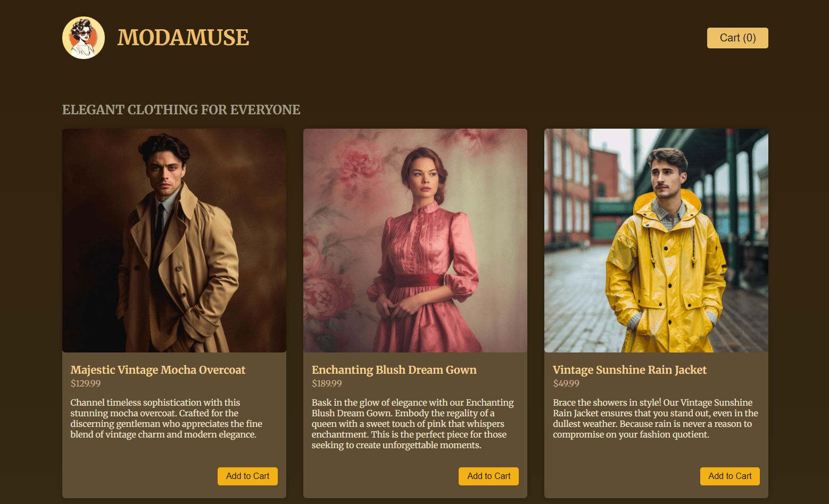This screenshot has width=829, height=504.
Task: Click the Sunshine Rain Jacket description text
Action: coord(656,418)
